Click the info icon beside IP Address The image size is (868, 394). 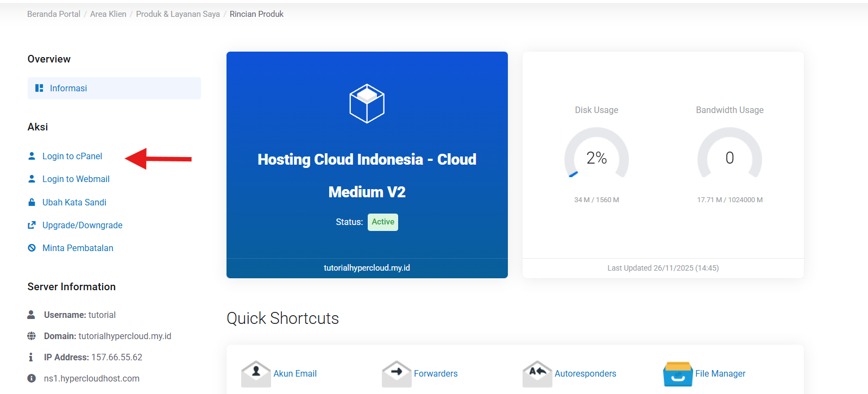click(x=31, y=357)
